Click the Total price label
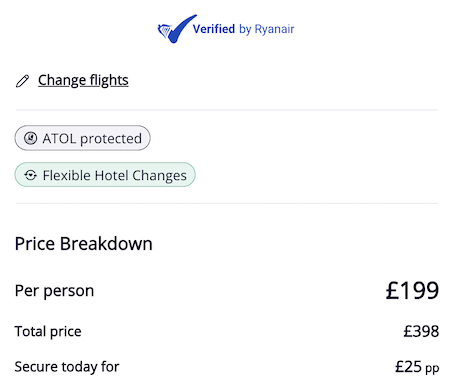 [x=48, y=332]
